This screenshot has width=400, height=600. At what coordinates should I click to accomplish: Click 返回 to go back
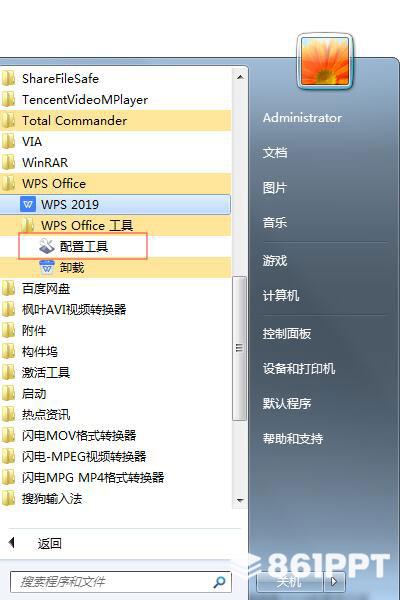tap(49, 543)
